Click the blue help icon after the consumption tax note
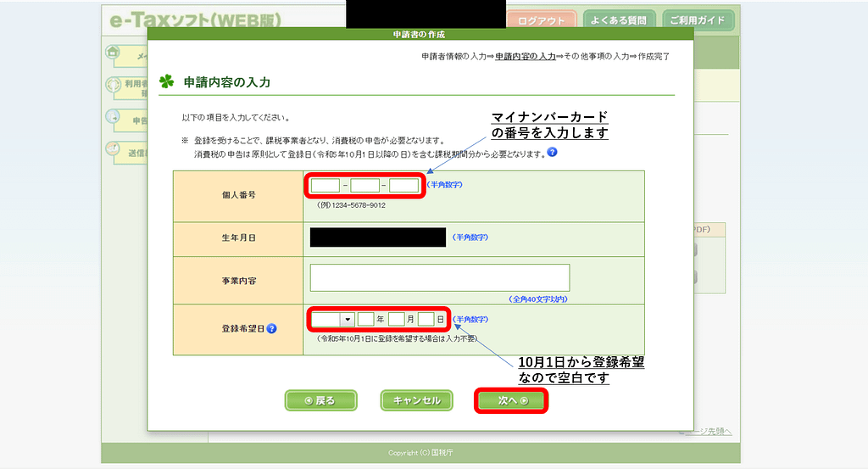This screenshot has height=469, width=868. point(552,153)
